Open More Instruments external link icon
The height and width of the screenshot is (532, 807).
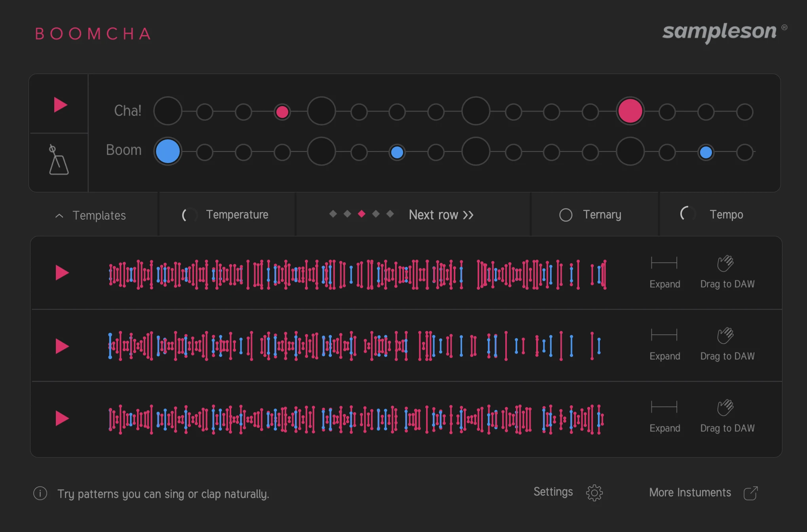[750, 493]
